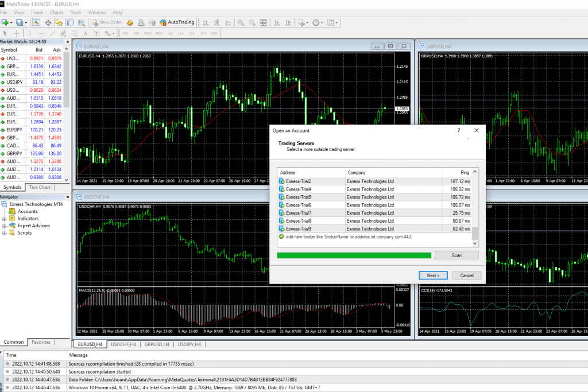Toggle the AutoTrading button
588x392 pixels.
point(177,22)
